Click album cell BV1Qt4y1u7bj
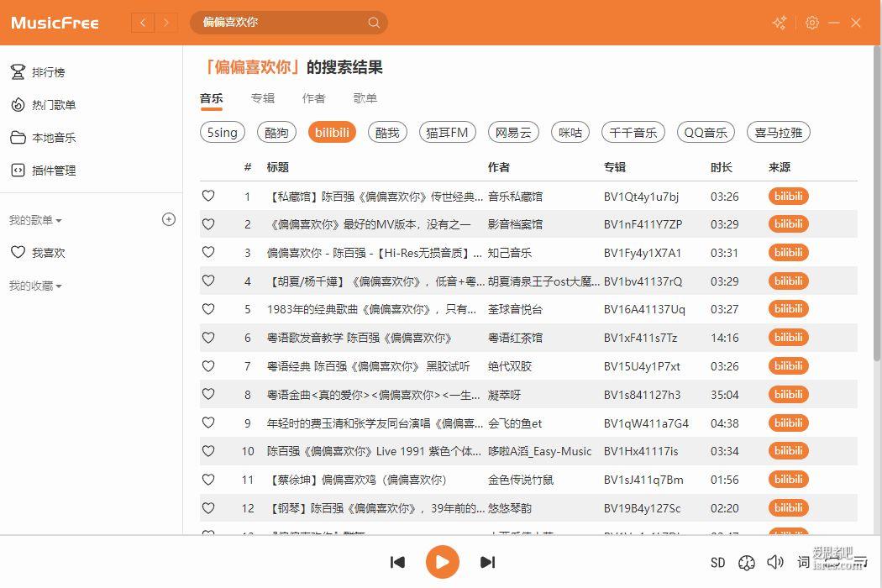This screenshot has height=588, width=882. tap(641, 197)
